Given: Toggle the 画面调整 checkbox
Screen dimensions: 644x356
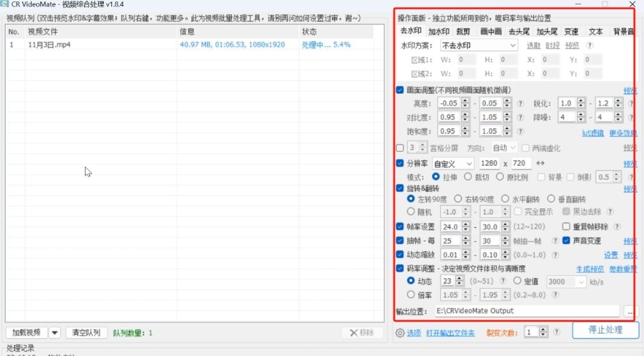Looking at the screenshot, I should pyautogui.click(x=400, y=90).
